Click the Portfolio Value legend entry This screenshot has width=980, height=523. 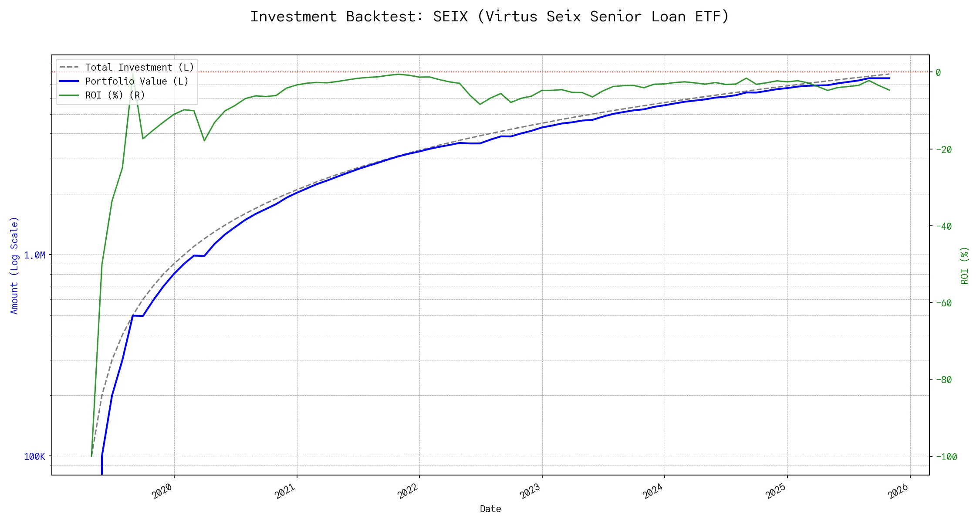click(137, 82)
